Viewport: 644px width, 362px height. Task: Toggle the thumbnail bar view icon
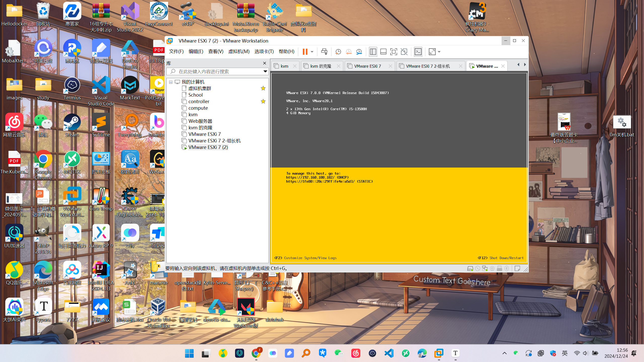pos(383,52)
